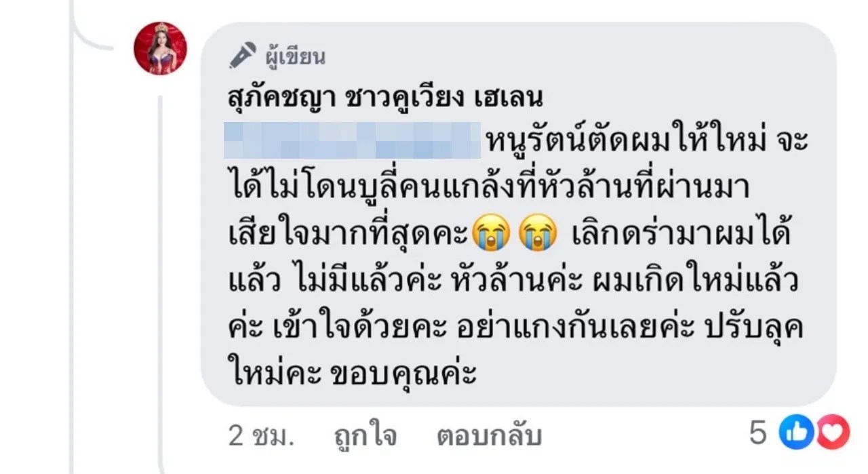The image size is (868, 474).
Task: Click the vertical reply thread line
Action: point(160,285)
